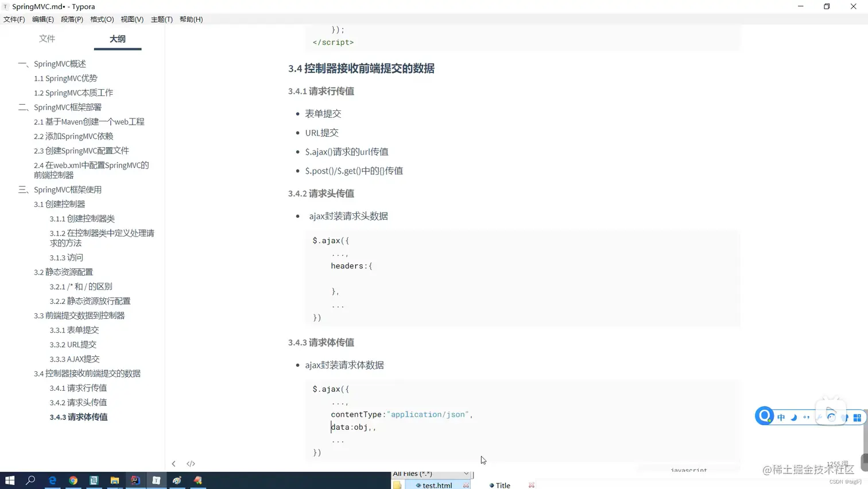The image size is (868, 489).
Task: Click the blue Q input method logo
Action: click(x=764, y=416)
